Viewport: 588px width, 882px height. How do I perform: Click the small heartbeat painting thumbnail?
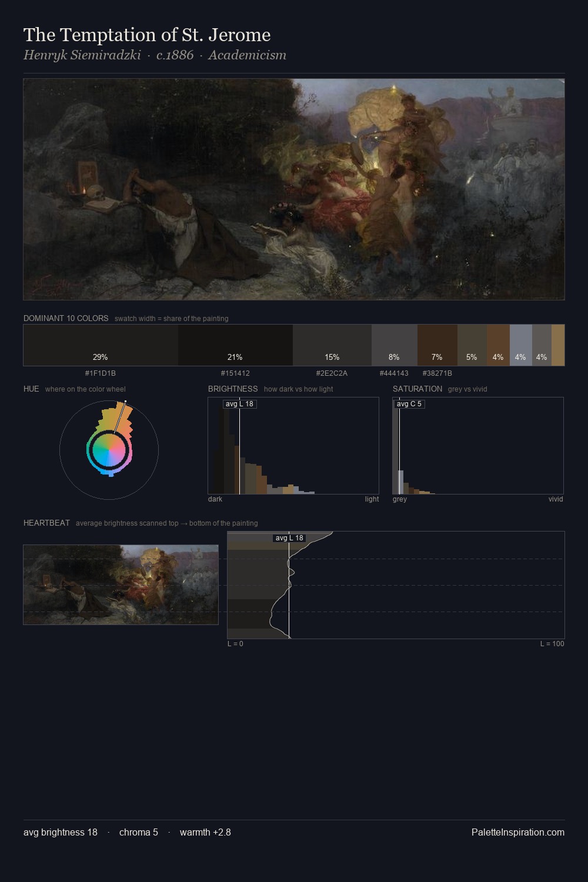121,584
